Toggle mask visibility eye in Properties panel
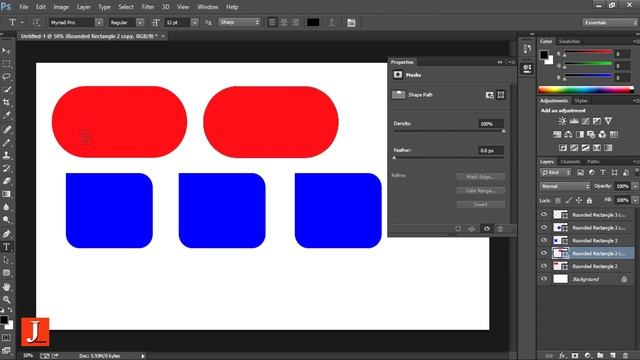Viewport: 640px width, 360px height. click(487, 229)
